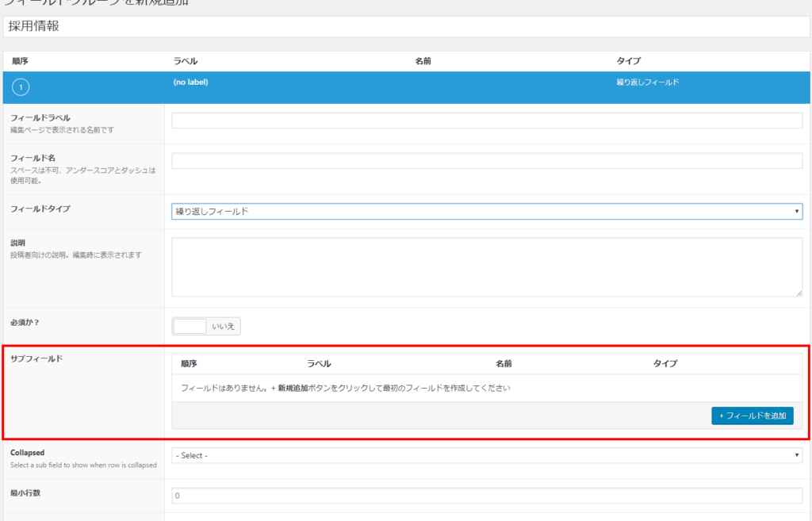Screen dimensions: 812x521
Task: Click the circled order number 1 icon
Action: (x=21, y=86)
